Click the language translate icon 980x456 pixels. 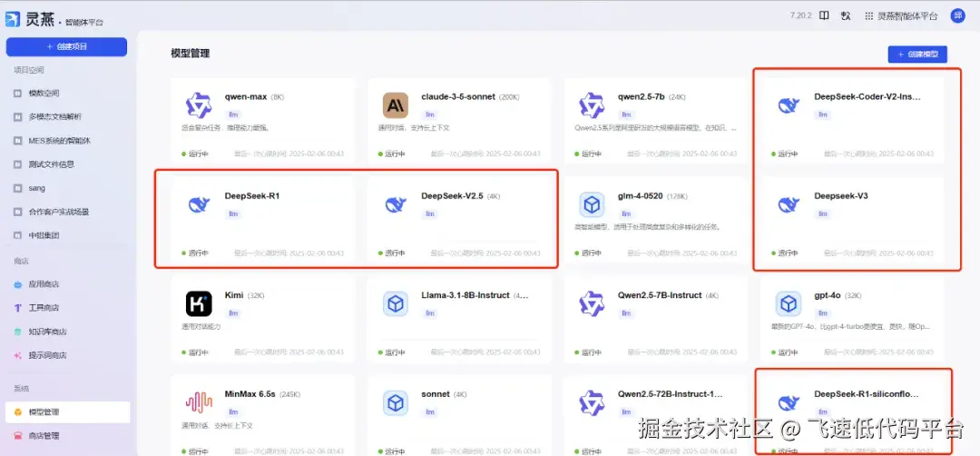click(846, 16)
